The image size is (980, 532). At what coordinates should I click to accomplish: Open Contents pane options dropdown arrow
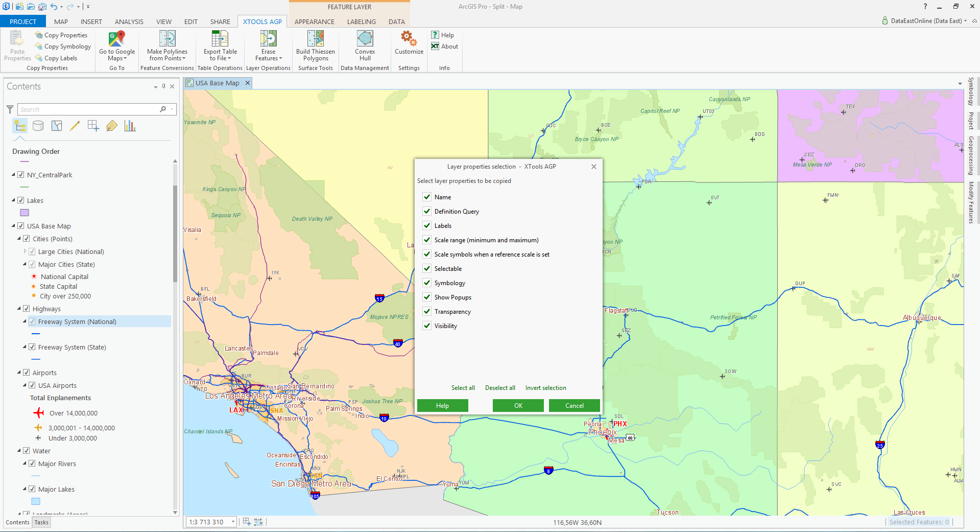pyautogui.click(x=155, y=87)
